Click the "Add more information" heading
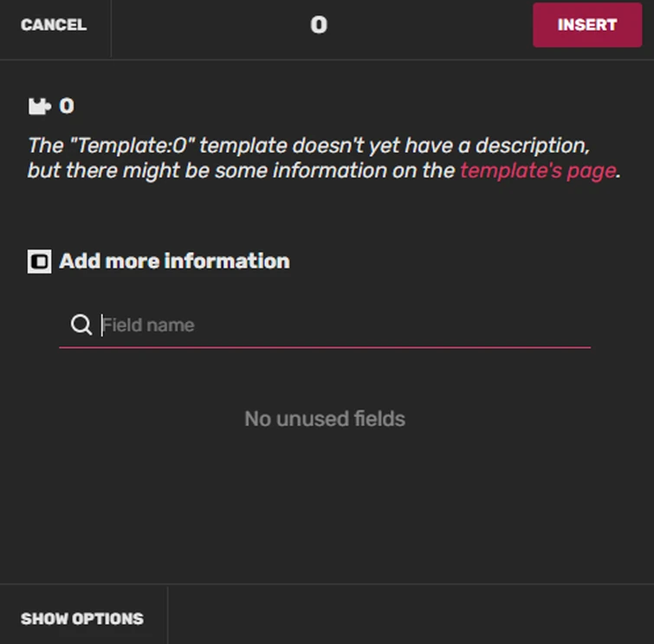Image resolution: width=654 pixels, height=644 pixels. click(x=174, y=261)
